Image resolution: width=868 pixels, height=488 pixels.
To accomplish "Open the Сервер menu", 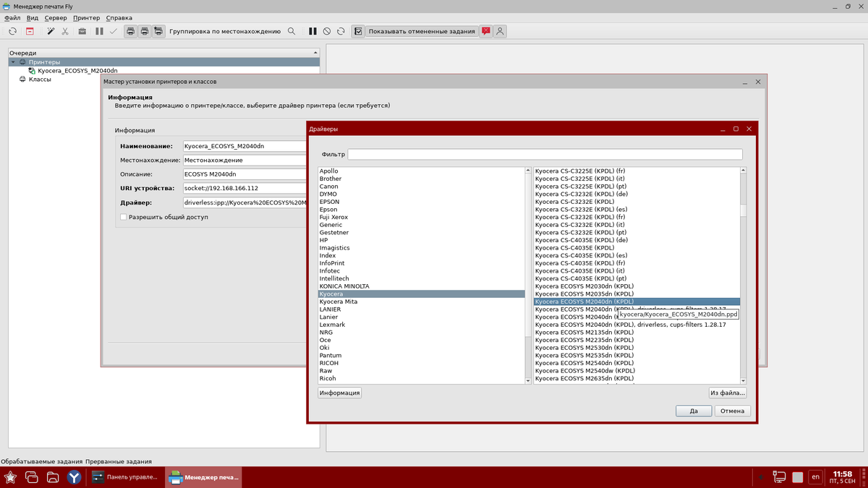I will 55,17.
